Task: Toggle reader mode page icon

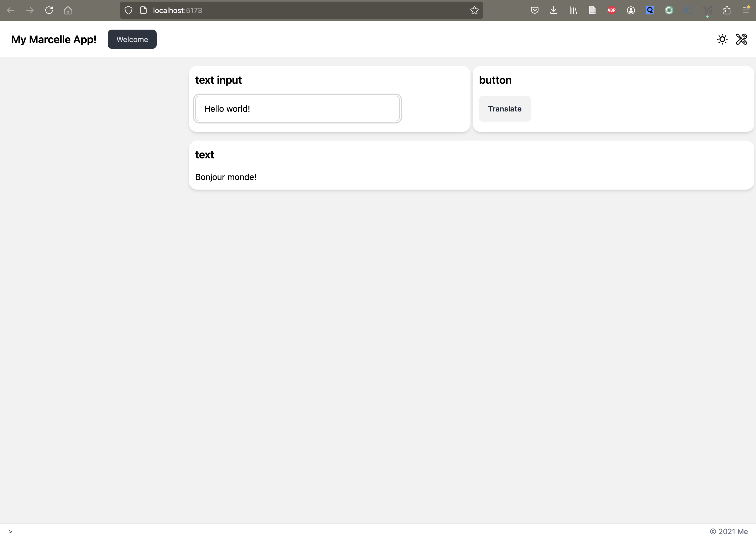Action: [592, 10]
